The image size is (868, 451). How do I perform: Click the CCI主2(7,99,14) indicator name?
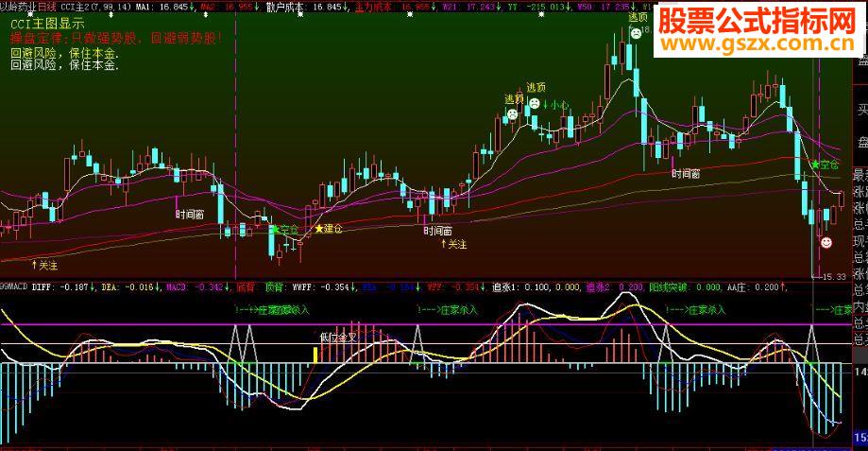tap(95, 7)
